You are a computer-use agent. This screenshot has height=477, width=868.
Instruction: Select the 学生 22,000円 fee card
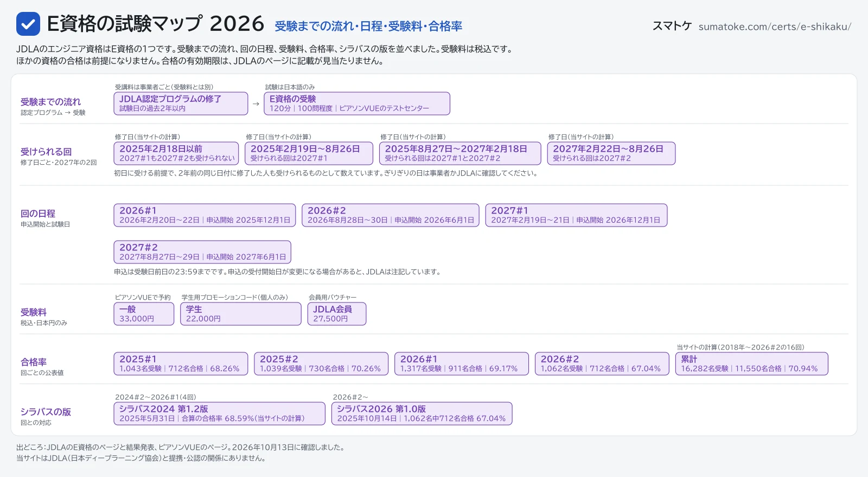pyautogui.click(x=240, y=314)
